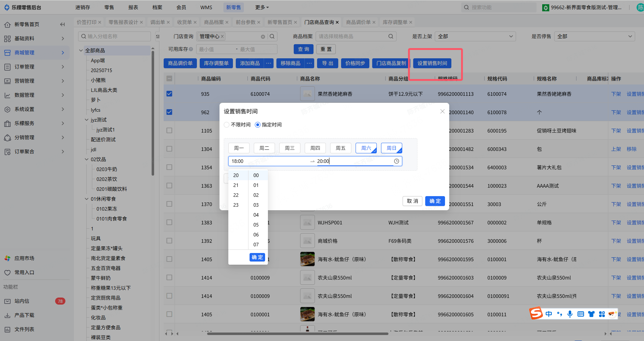Viewport: 644px width, 341px height.
Task: Open 文件列表 icon
Action: tap(7, 329)
